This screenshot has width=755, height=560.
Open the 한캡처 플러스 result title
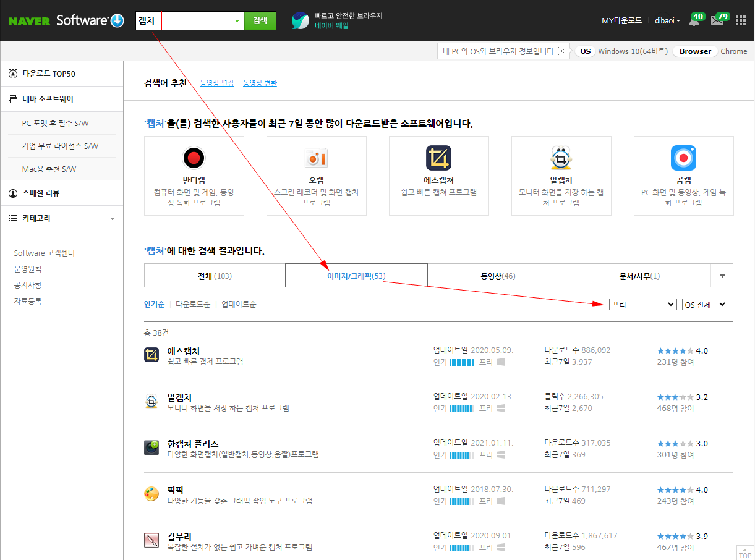[x=193, y=444]
